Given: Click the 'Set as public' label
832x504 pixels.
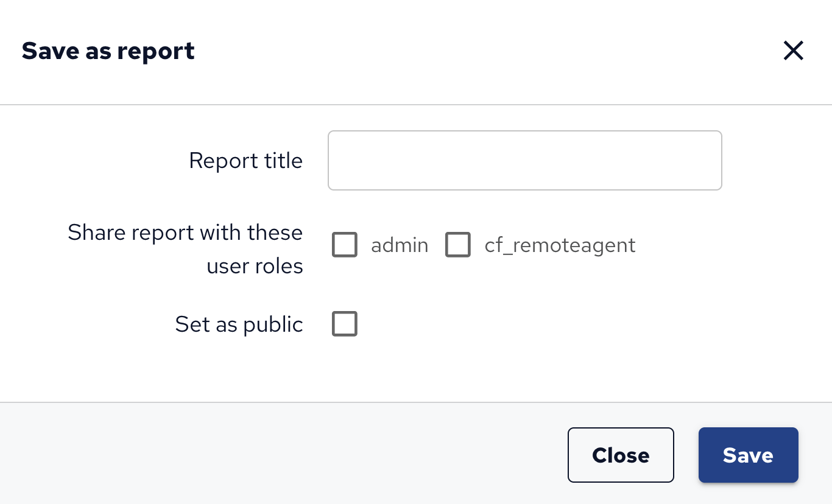Looking at the screenshot, I should click(239, 324).
